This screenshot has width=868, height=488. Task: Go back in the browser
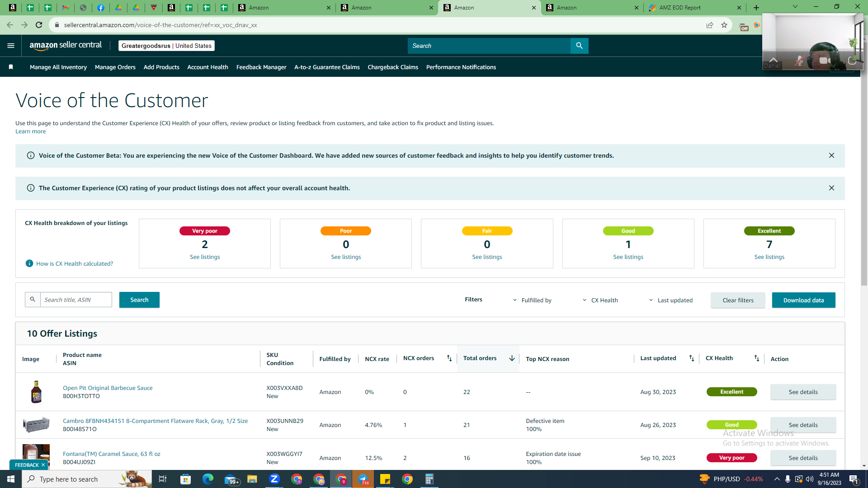(10, 25)
